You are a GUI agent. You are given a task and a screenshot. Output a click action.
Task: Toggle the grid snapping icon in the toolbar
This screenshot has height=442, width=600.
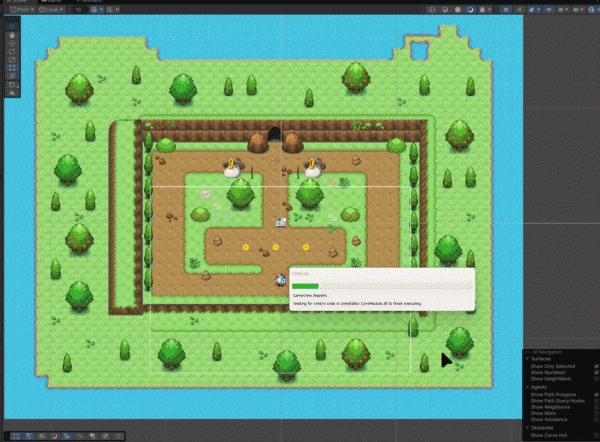93,10
